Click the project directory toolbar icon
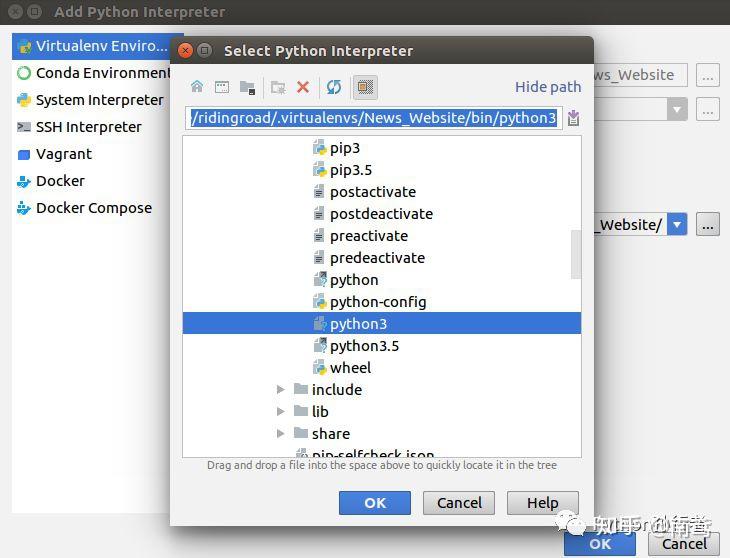The width and height of the screenshot is (730, 558). (x=247, y=87)
